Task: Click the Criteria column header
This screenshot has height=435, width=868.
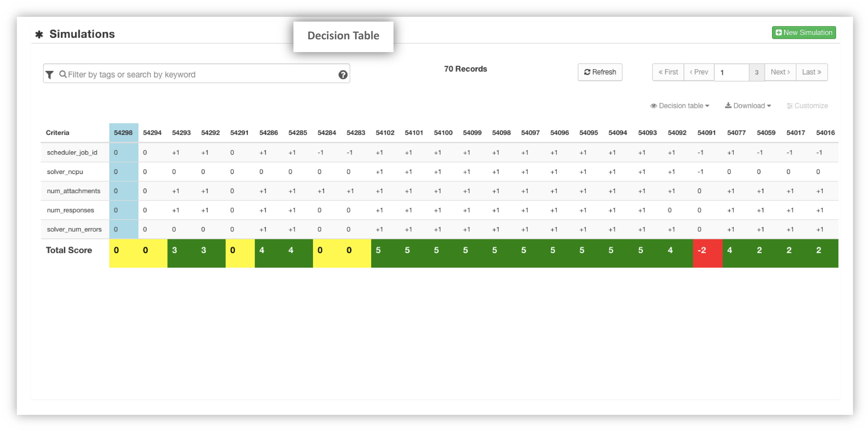Action: [x=58, y=133]
